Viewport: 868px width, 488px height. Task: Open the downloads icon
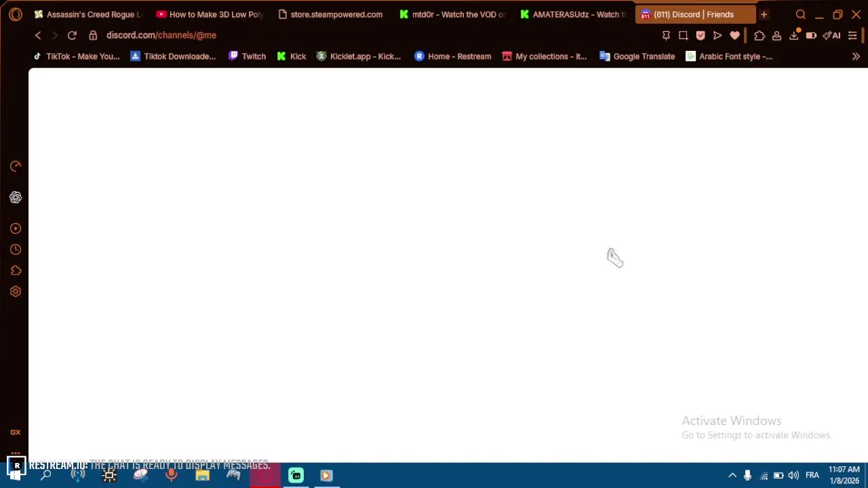[794, 35]
